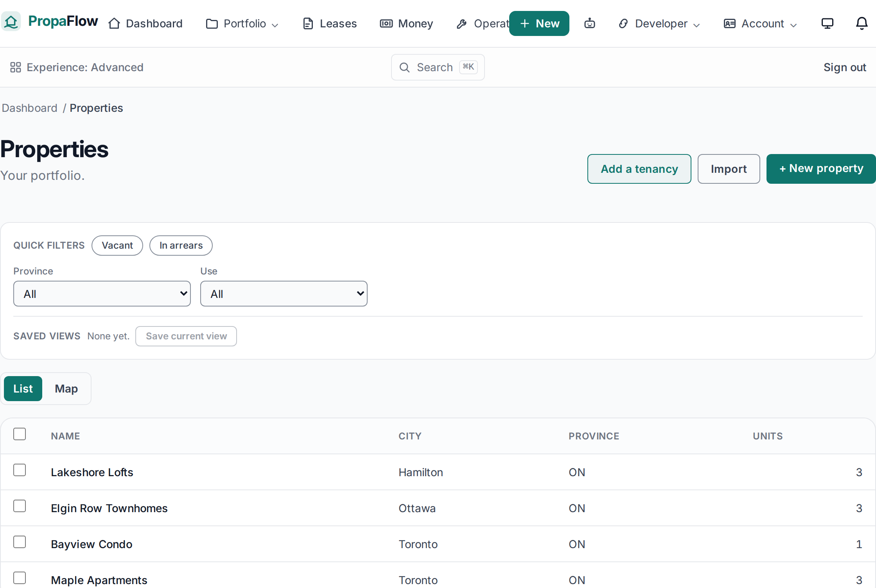Open the Account menu
This screenshot has width=876, height=588.
(x=760, y=23)
